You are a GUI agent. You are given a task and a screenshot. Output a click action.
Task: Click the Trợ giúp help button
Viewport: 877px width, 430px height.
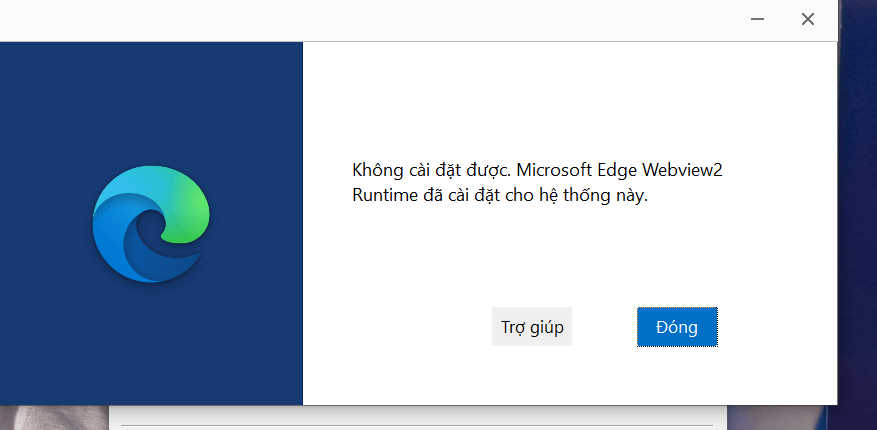[532, 327]
